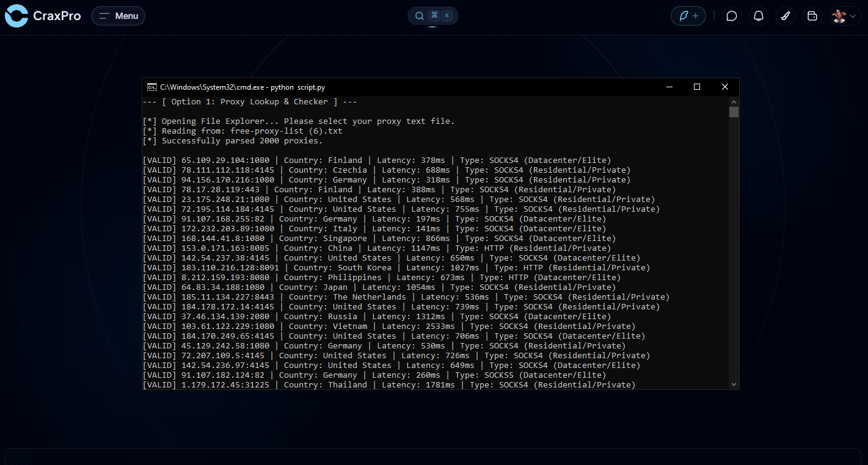The image size is (868, 465).
Task: Click the proxy row 37.46.134.139:2080
Action: point(377,317)
